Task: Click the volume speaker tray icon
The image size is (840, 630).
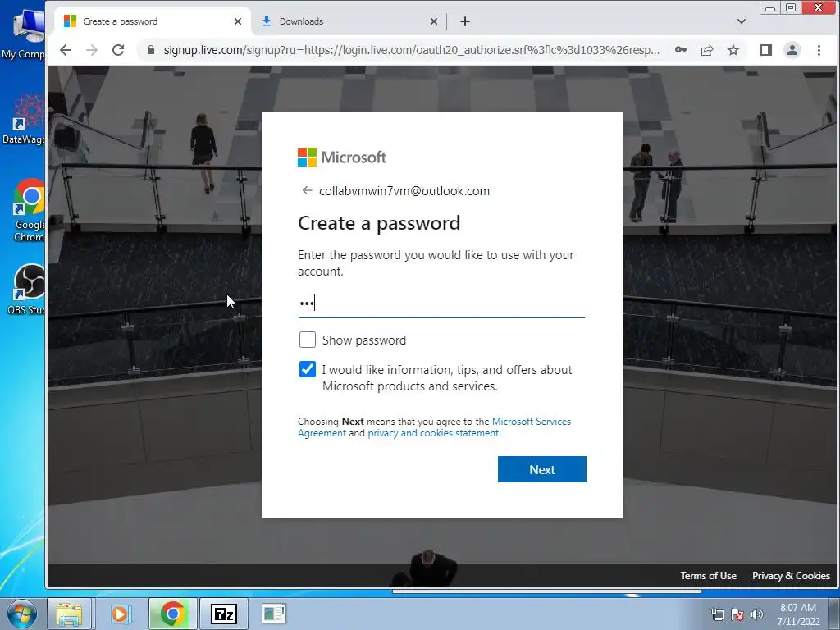Action: (x=757, y=614)
